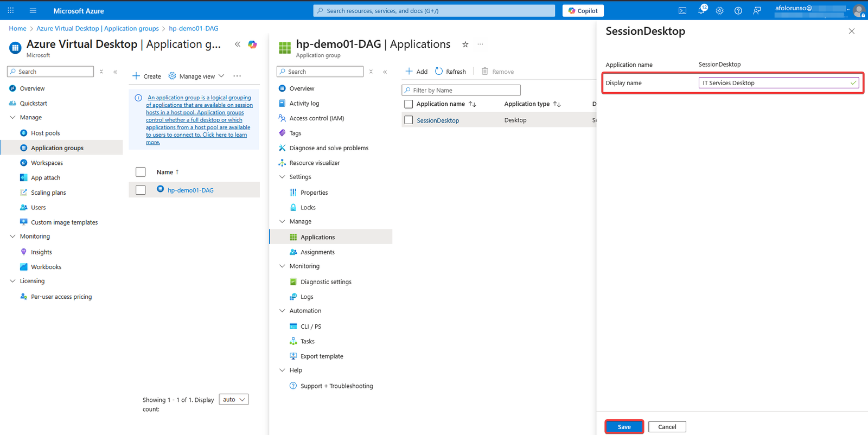The width and height of the screenshot is (868, 435).
Task: Favorite hp-demo01-DAG with the star icon
Action: point(465,44)
